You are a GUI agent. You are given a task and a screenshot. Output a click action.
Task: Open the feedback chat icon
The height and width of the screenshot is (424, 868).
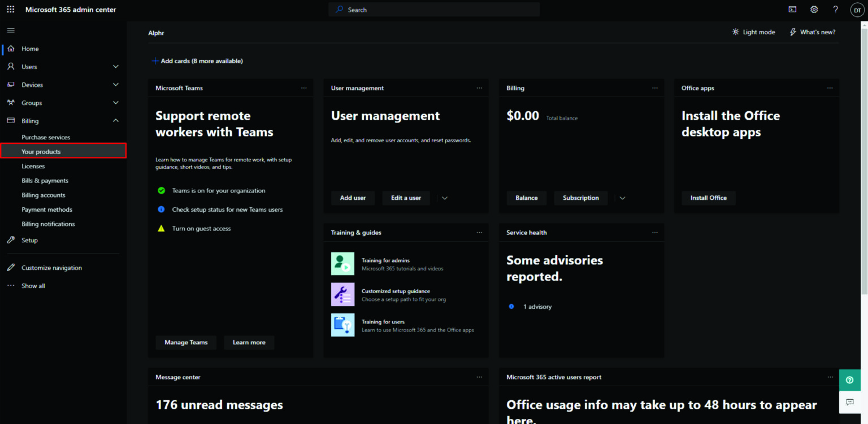[850, 402]
